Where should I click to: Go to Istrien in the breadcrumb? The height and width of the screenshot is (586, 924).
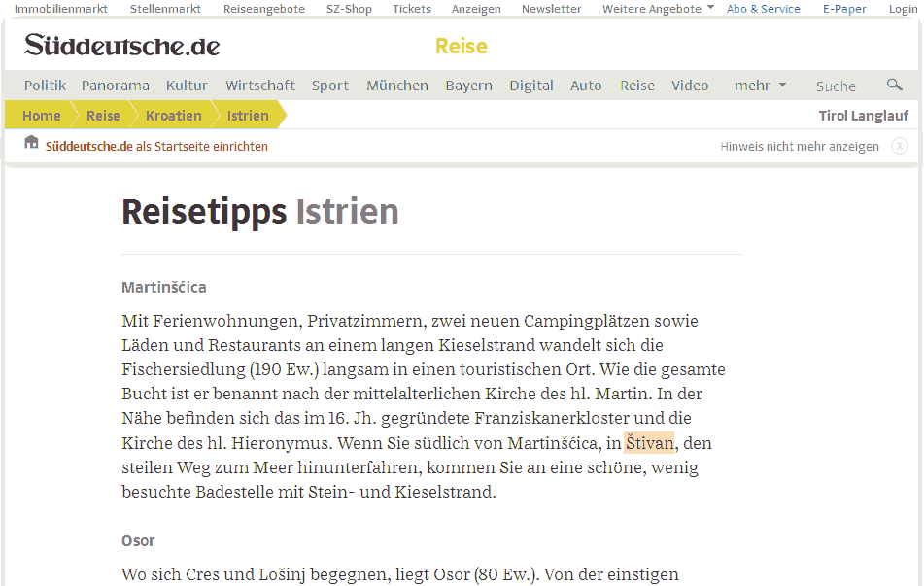point(248,116)
